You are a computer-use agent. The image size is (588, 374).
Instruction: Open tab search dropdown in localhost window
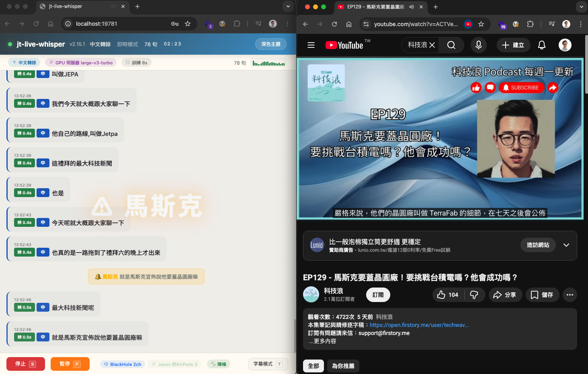(x=288, y=6)
